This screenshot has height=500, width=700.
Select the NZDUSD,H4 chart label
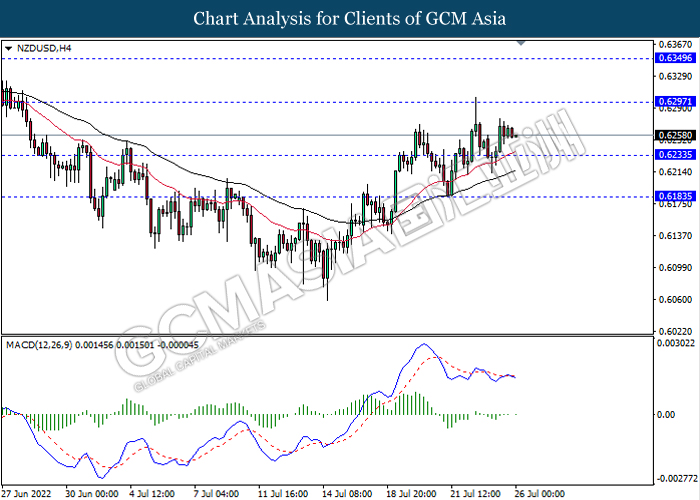pos(44,48)
